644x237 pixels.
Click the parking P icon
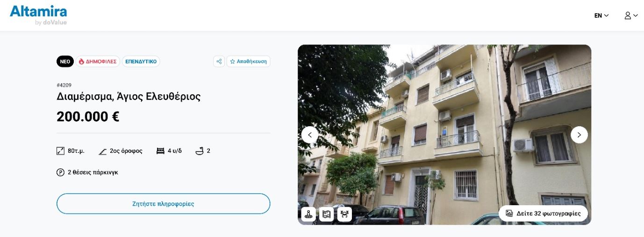pos(60,172)
